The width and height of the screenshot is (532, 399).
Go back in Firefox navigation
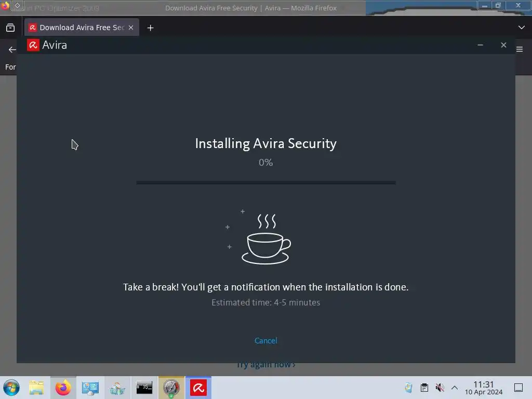(12, 49)
